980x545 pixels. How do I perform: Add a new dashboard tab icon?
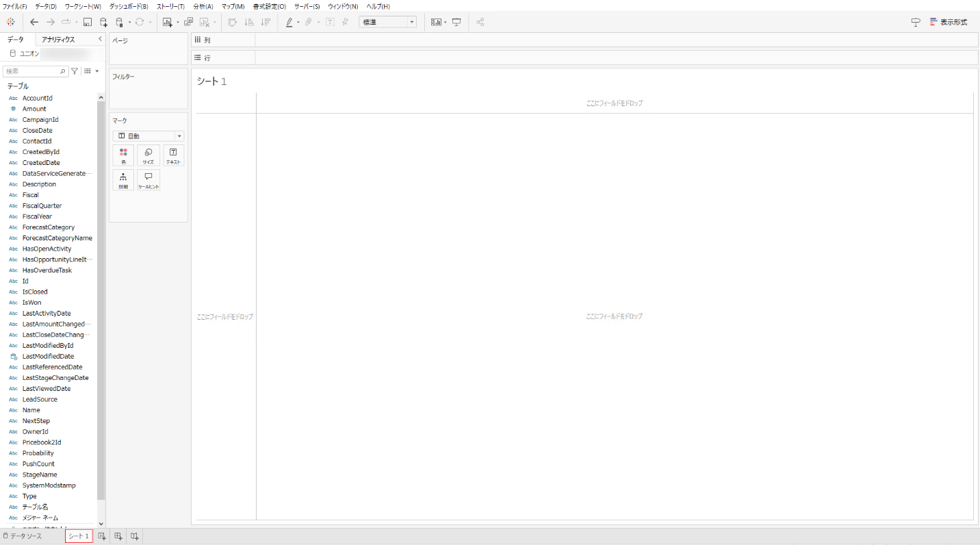[x=118, y=536]
